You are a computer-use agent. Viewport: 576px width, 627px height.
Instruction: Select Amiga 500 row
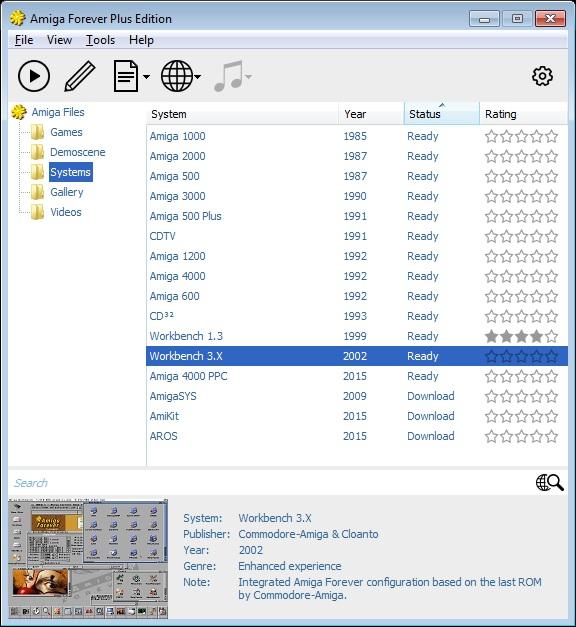coord(357,176)
